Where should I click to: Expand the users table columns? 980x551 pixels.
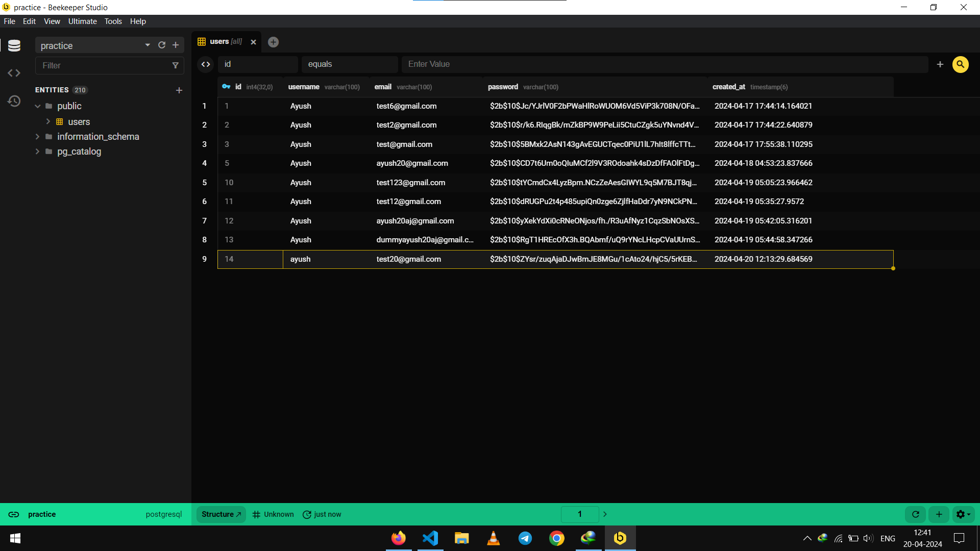point(48,121)
